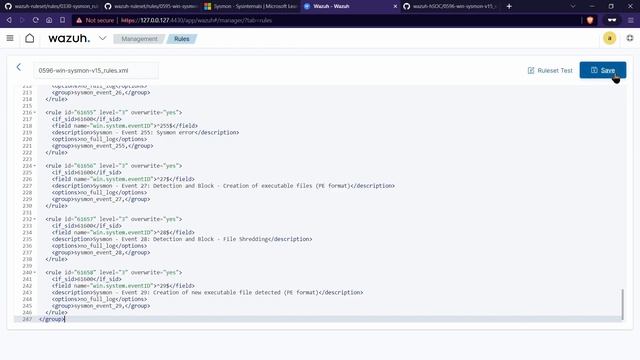Switch to the wazuh-NSOC 0596-win-sysmon tab
Image resolution: width=640 pixels, height=360 pixels.
(x=450, y=6)
